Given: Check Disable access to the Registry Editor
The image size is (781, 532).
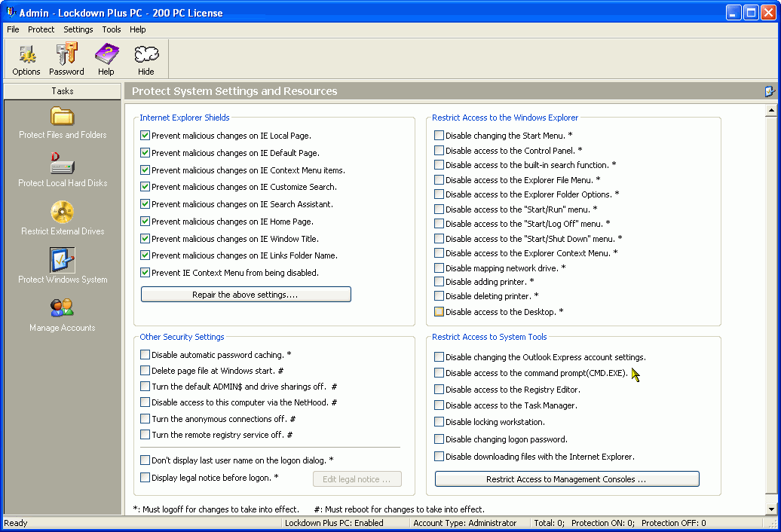Looking at the screenshot, I should click(439, 389).
